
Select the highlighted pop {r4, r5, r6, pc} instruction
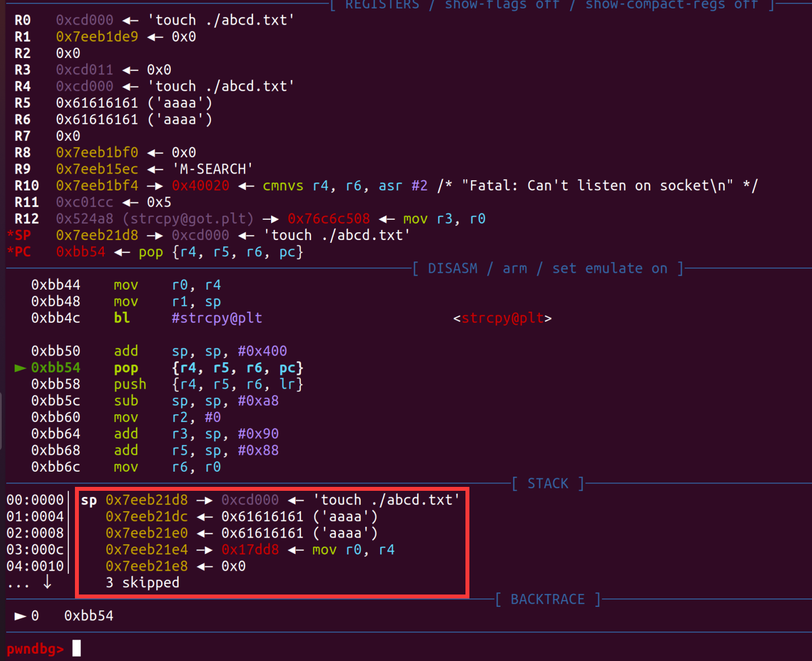[208, 368]
